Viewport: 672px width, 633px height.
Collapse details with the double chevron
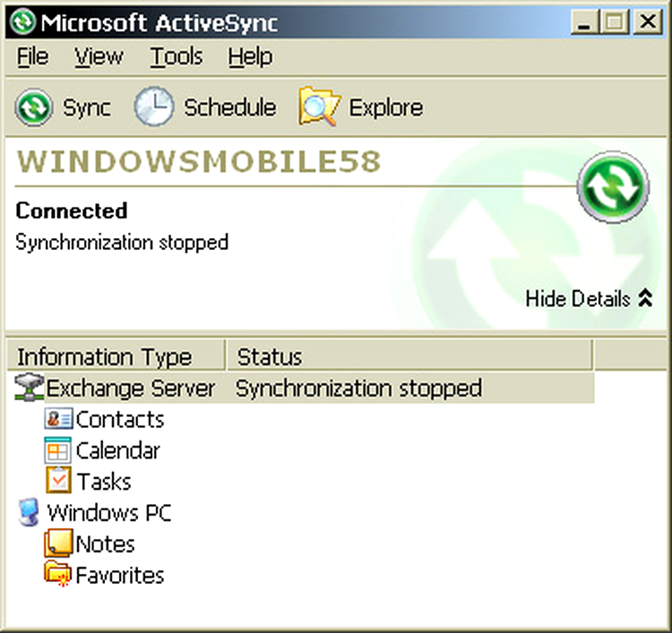click(645, 298)
